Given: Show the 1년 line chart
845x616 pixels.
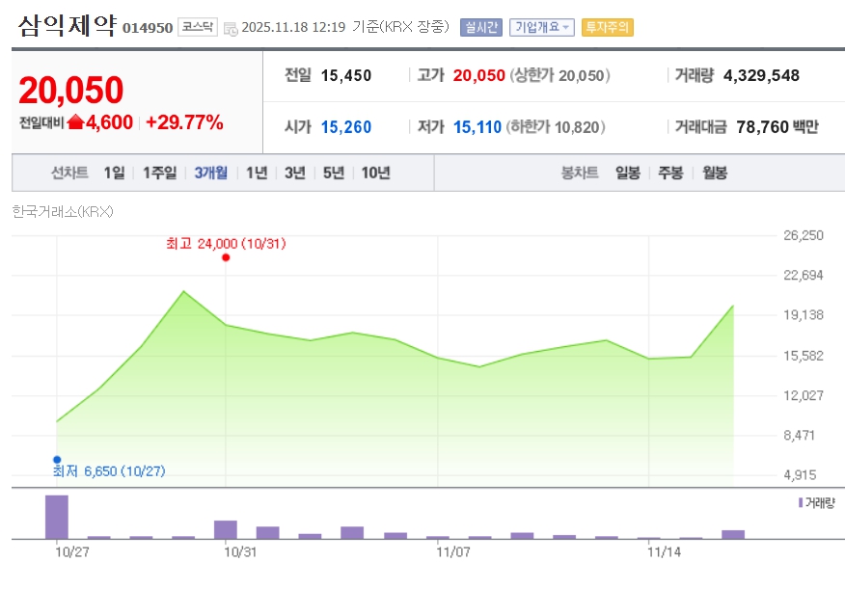Looking at the screenshot, I should coord(257,173).
